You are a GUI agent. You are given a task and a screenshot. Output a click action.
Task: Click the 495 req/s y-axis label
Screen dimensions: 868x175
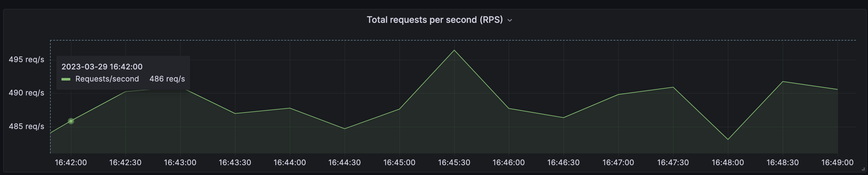tap(26, 60)
